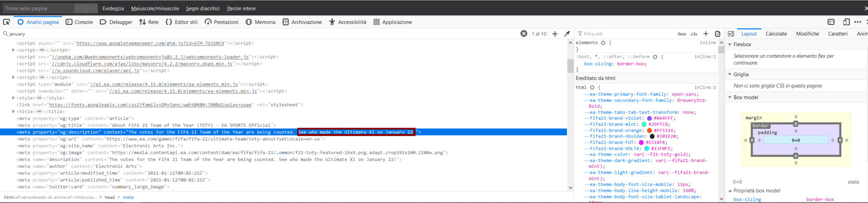Open the Prestazioni tab
The width and height of the screenshot is (868, 203).
click(222, 22)
